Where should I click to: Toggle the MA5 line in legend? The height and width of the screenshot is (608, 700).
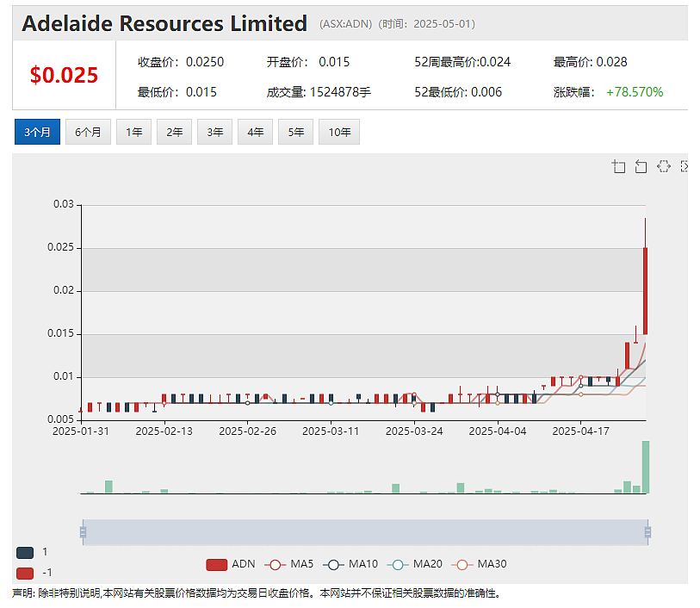288,564
